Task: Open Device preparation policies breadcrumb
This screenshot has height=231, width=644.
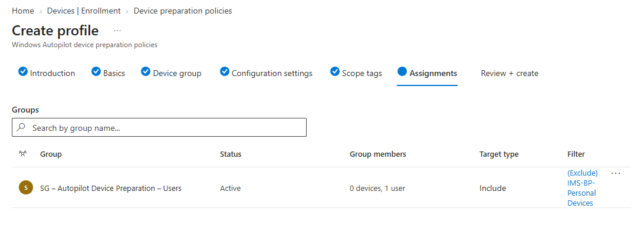Action: pos(183,11)
